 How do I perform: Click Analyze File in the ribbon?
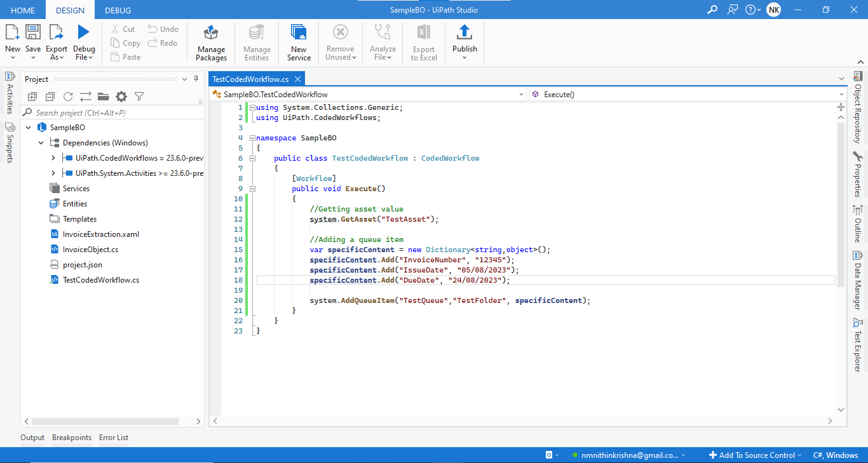coord(383,42)
